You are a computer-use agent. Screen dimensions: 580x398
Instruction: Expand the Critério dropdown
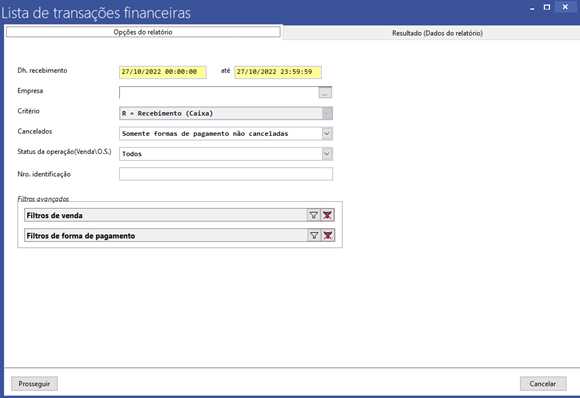pyautogui.click(x=327, y=113)
